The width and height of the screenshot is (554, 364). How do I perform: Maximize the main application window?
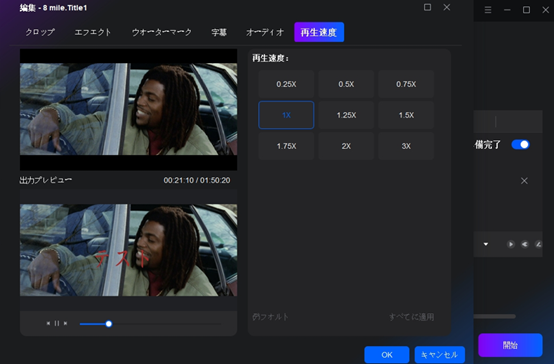pos(526,10)
